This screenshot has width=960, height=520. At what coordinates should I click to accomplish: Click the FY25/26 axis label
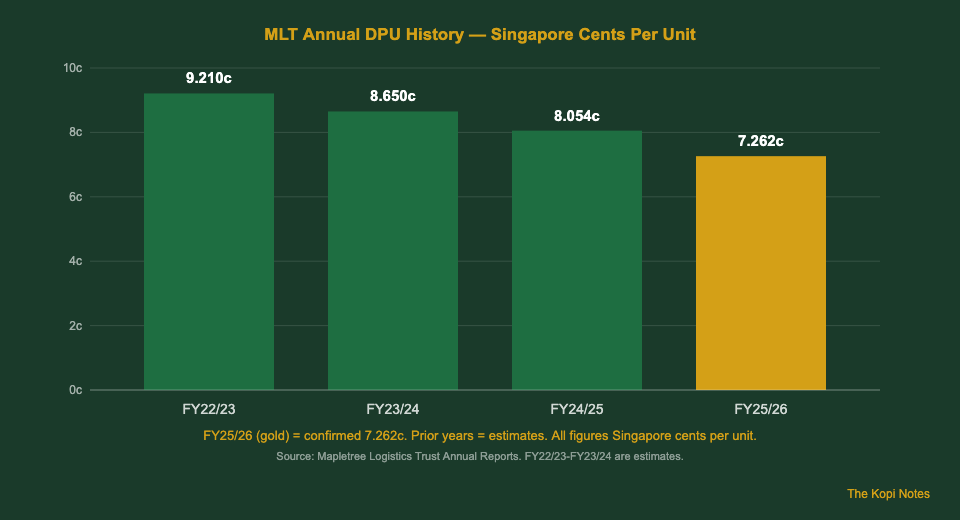[x=760, y=409]
